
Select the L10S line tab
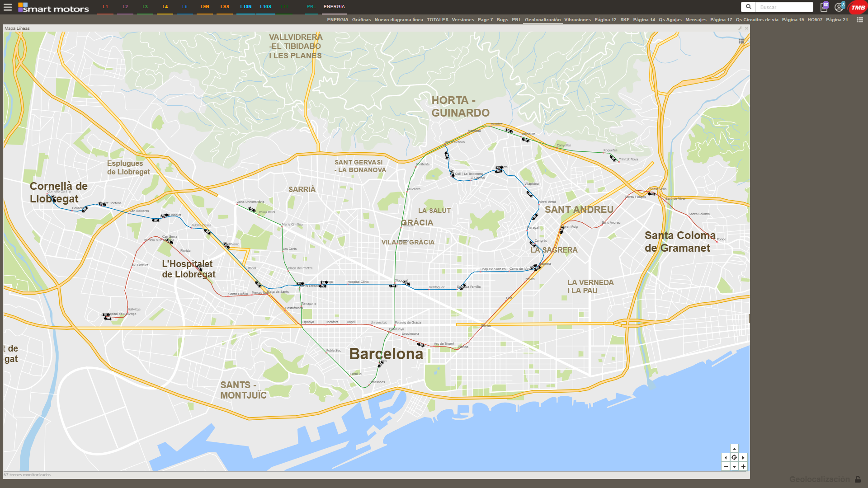265,7
